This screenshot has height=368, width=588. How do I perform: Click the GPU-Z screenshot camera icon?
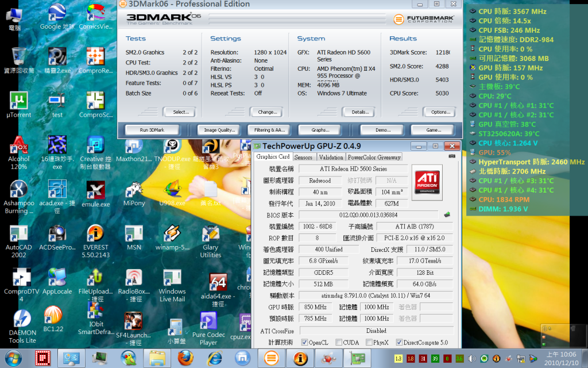click(x=452, y=156)
